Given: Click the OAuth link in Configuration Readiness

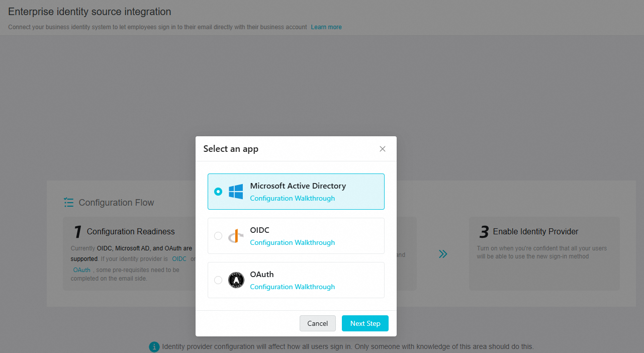Looking at the screenshot, I should click(82, 270).
